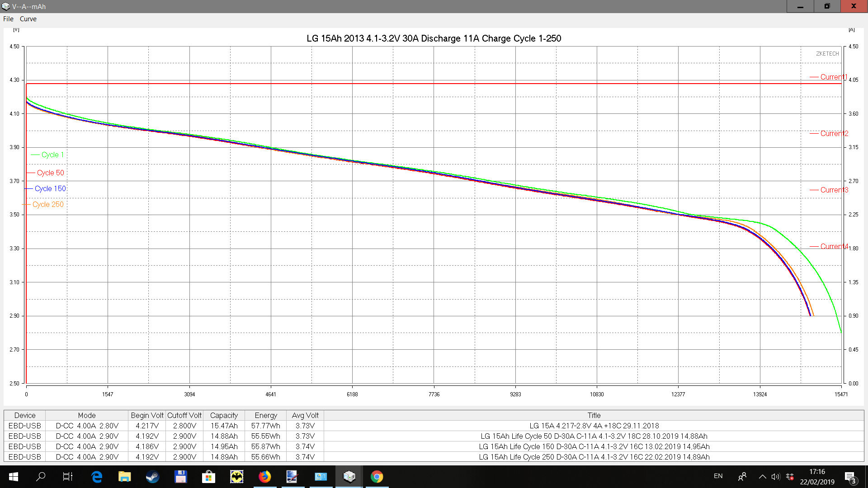868x488 pixels.
Task: Open the Curve menu
Action: point(28,19)
